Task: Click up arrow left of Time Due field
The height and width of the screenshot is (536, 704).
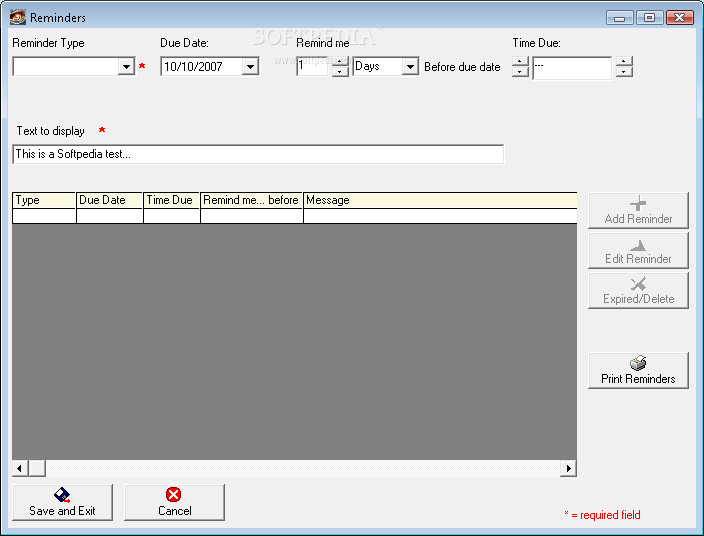Action: (x=520, y=62)
